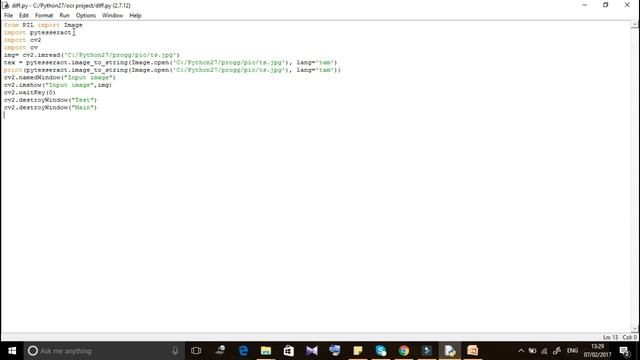Open the Help menu
This screenshot has width=640, height=360.
(135, 16)
